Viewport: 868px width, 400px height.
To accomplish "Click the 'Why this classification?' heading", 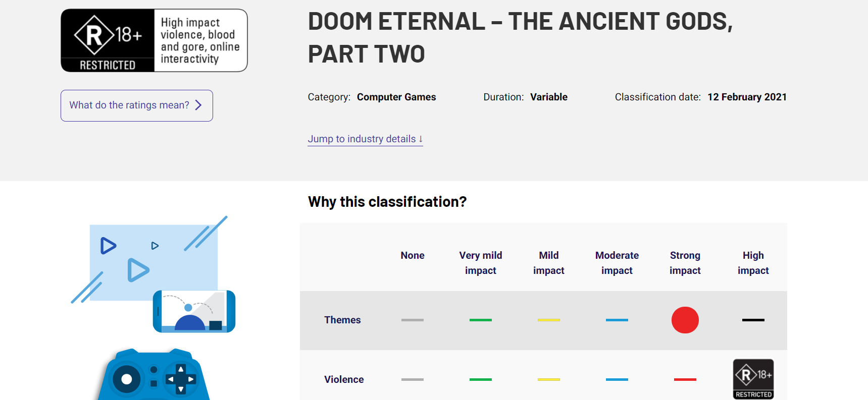I will tap(387, 202).
